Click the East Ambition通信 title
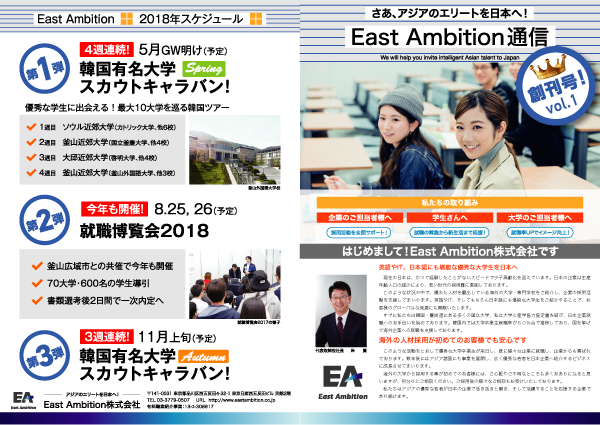This screenshot has height=425, width=600. 450,37
